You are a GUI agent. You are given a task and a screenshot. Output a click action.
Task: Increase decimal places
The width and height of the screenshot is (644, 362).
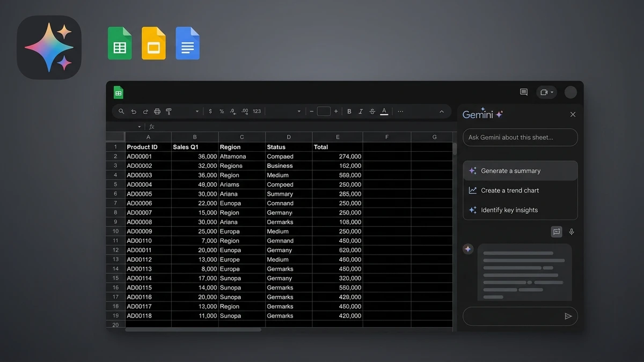click(245, 112)
